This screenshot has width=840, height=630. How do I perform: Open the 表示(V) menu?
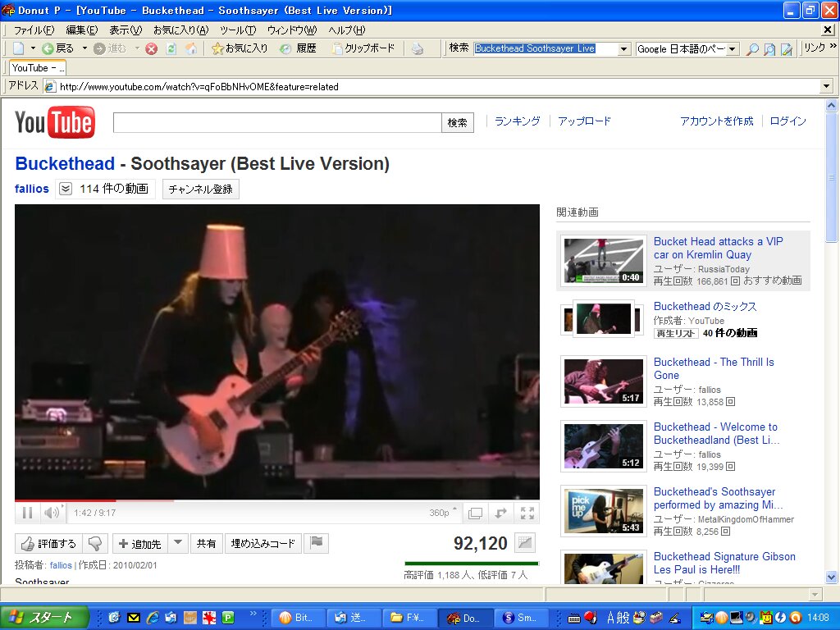126,30
